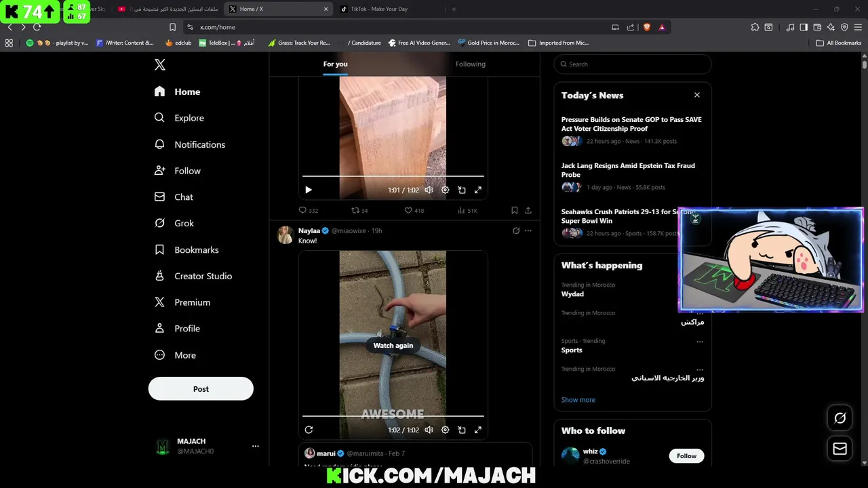The image size is (868, 488).
Task: Toggle picture-in-picture on hose video
Action: click(x=462, y=430)
